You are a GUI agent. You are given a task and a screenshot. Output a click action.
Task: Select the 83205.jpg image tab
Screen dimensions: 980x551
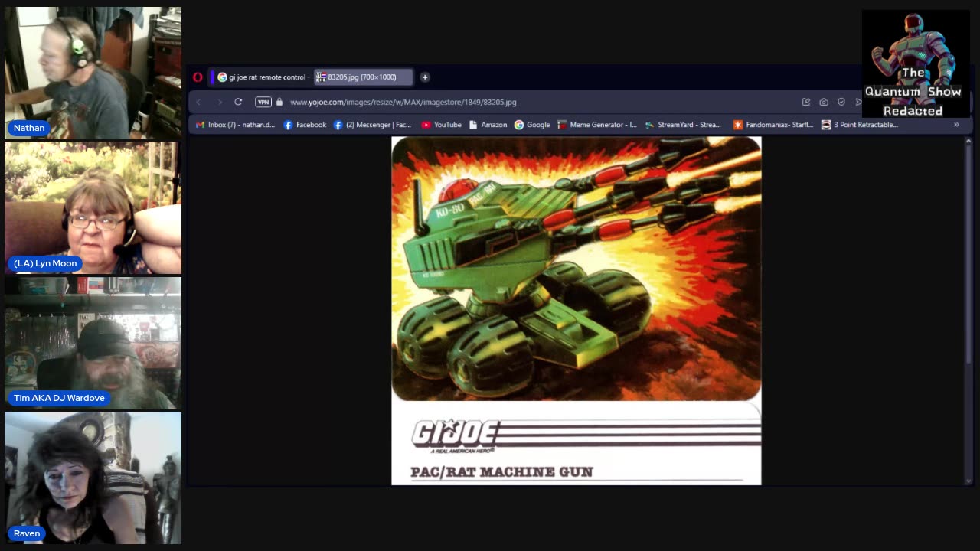(363, 77)
